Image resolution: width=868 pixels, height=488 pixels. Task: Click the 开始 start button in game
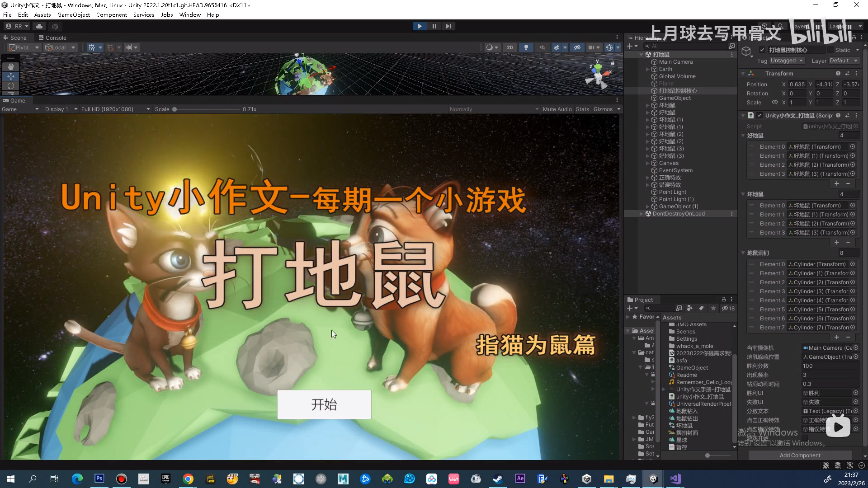coord(324,404)
